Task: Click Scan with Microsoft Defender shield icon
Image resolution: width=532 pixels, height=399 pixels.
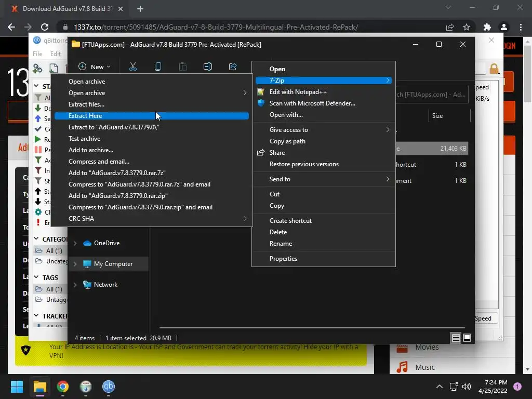Action: [x=261, y=103]
